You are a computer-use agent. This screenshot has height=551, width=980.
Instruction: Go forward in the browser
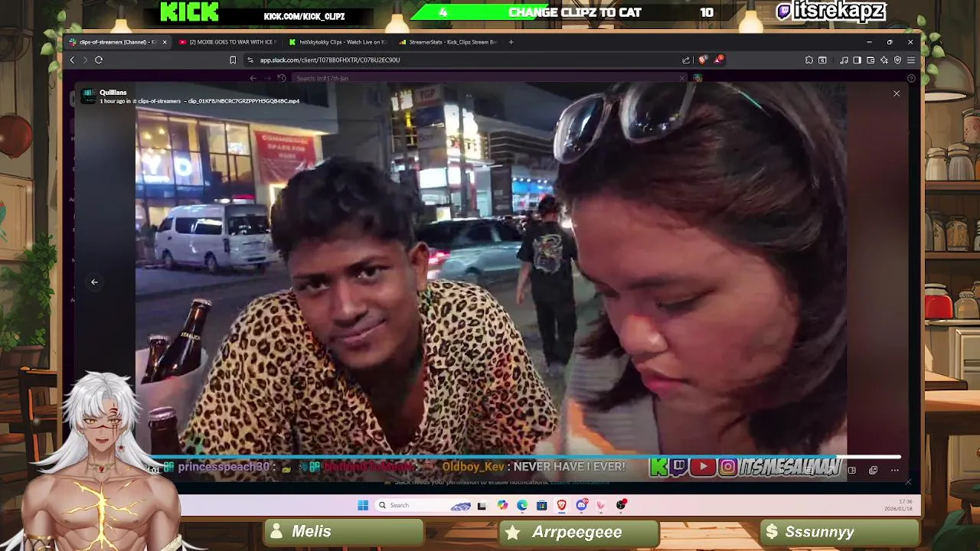(x=85, y=60)
